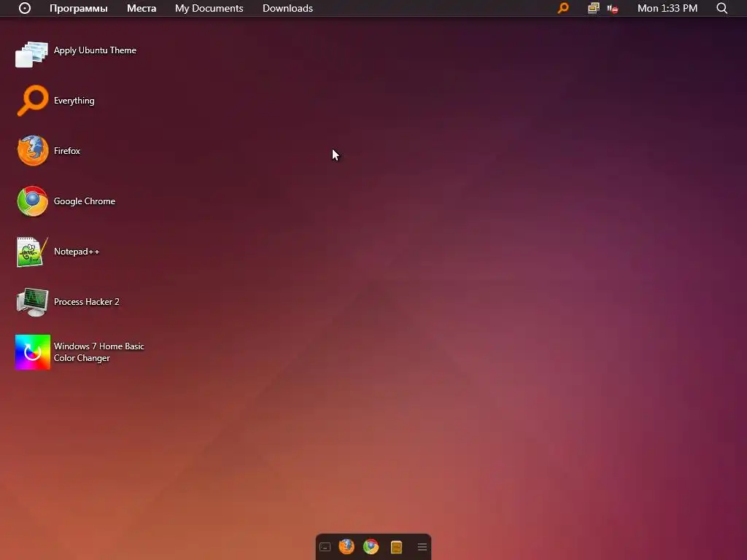Screen dimensions: 747x560
Task: Select the Apply Ubuntu Theme desktop shortcut
Action: pyautogui.click(x=76, y=54)
